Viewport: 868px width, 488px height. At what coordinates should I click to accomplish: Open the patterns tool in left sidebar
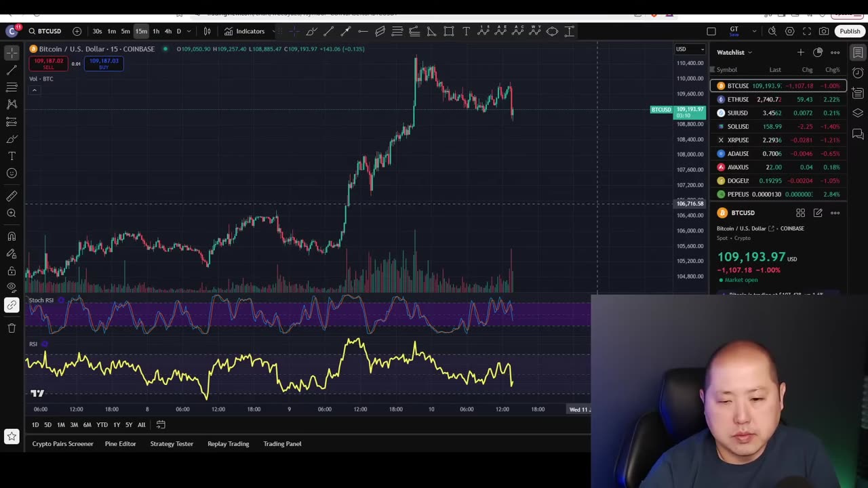[12, 104]
